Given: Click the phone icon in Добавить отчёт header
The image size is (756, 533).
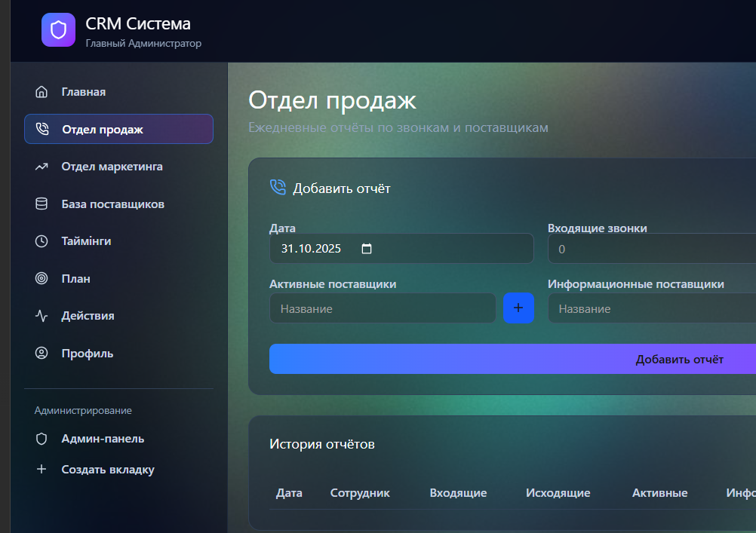Looking at the screenshot, I should pos(278,187).
